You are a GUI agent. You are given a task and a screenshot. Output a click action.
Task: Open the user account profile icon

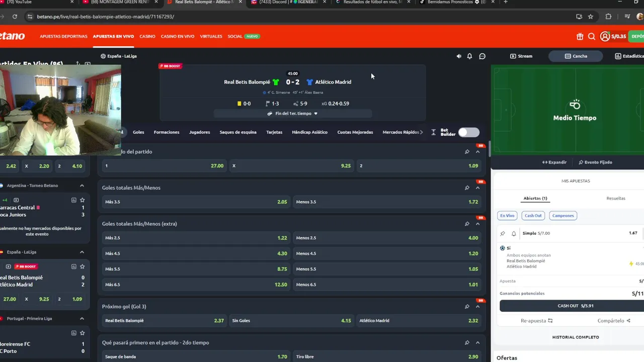click(x=605, y=36)
